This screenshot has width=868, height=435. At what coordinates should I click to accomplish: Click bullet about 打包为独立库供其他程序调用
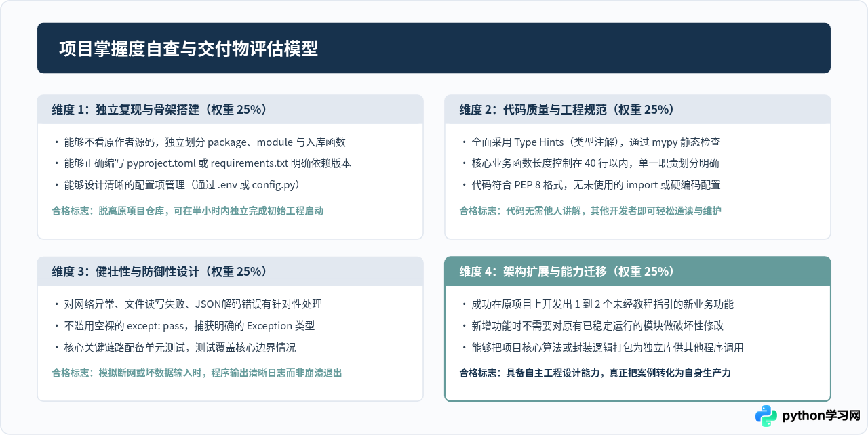point(601,348)
